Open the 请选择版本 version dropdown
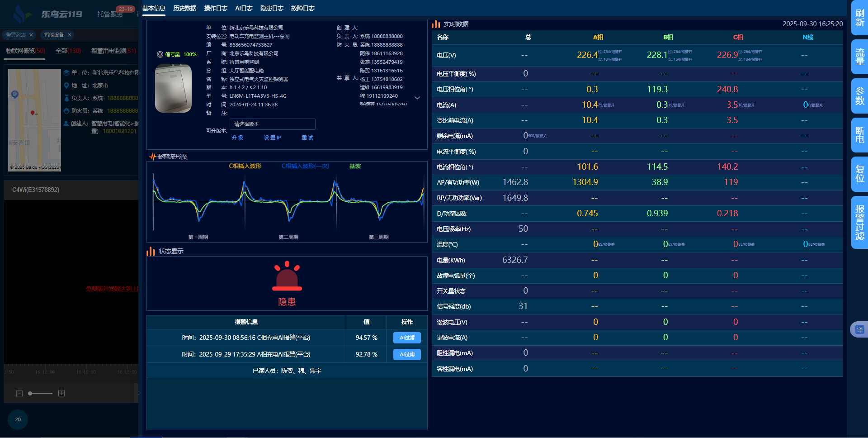This screenshot has height=438, width=868. [x=272, y=124]
